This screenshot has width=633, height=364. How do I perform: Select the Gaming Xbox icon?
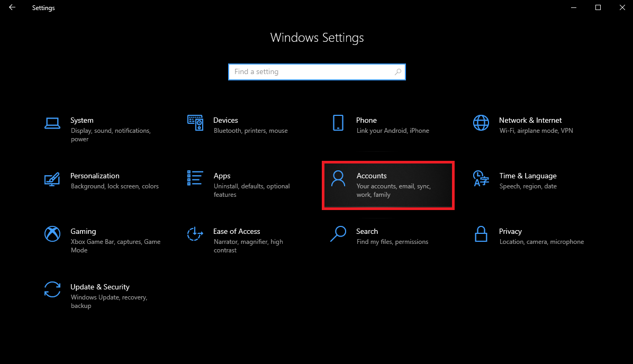tap(52, 234)
